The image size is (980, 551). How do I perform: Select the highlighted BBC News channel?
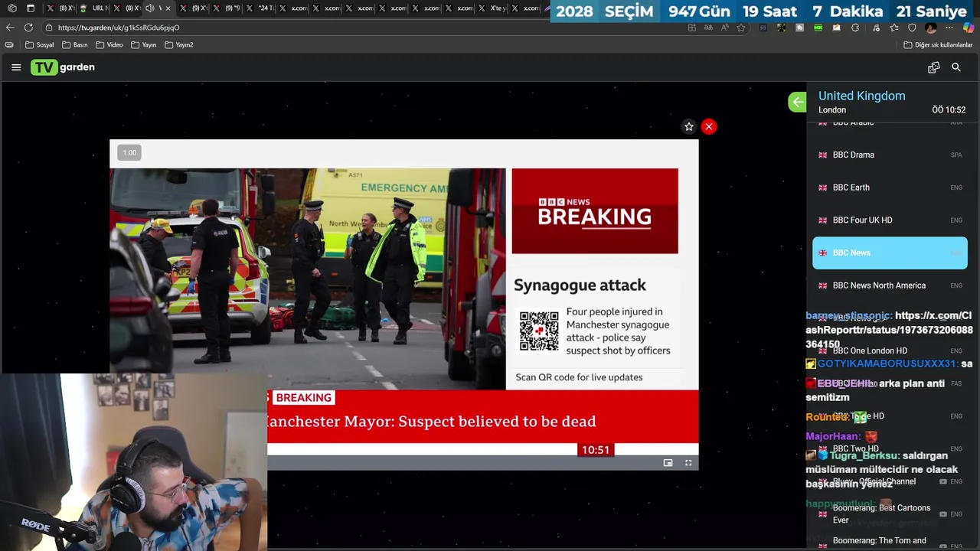[x=890, y=253]
